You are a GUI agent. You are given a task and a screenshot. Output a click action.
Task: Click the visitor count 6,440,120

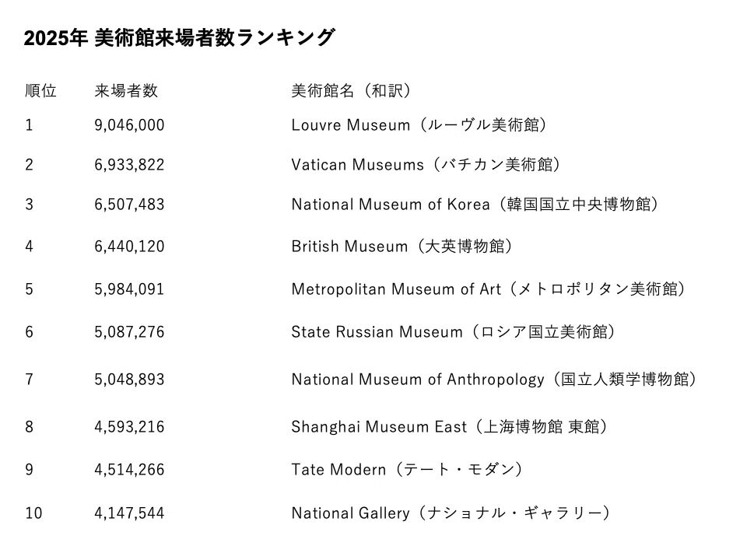coord(129,247)
